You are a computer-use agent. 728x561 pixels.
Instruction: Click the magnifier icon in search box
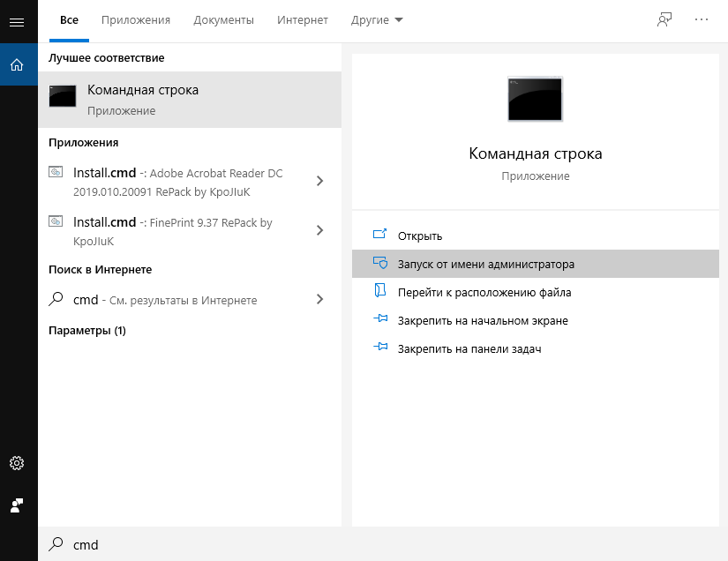(56, 544)
